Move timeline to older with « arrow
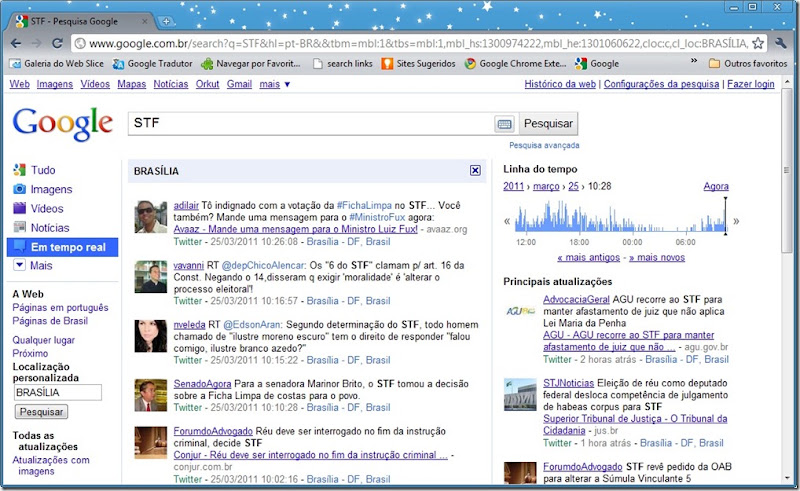The image size is (800, 491). tap(507, 221)
